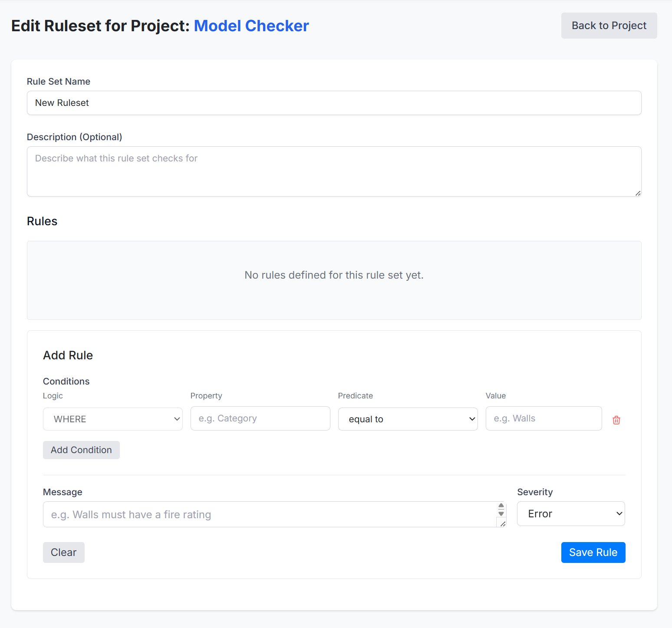Click the Description text area
Image resolution: width=672 pixels, height=628 pixels.
tap(333, 171)
